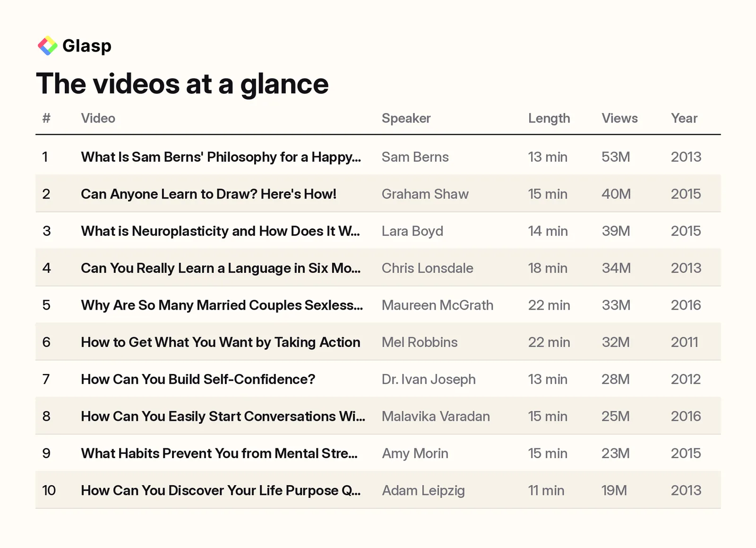The width and height of the screenshot is (756, 548).
Task: Click the Length column header
Action: pos(549,118)
